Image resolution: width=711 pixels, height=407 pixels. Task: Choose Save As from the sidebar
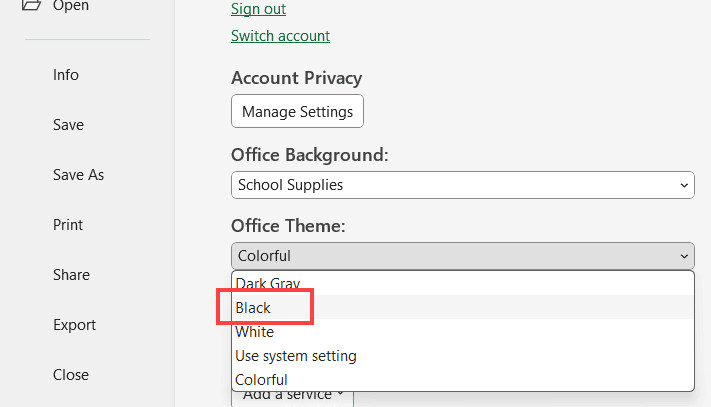click(78, 175)
